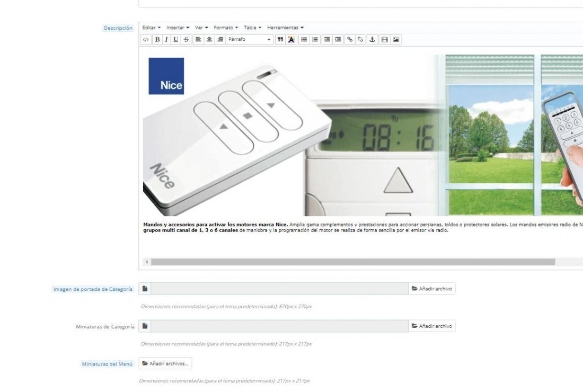Viewport: 583px width, 392px height.
Task: Click Añadir archivos for Miniaturas del Menú
Action: click(165, 363)
